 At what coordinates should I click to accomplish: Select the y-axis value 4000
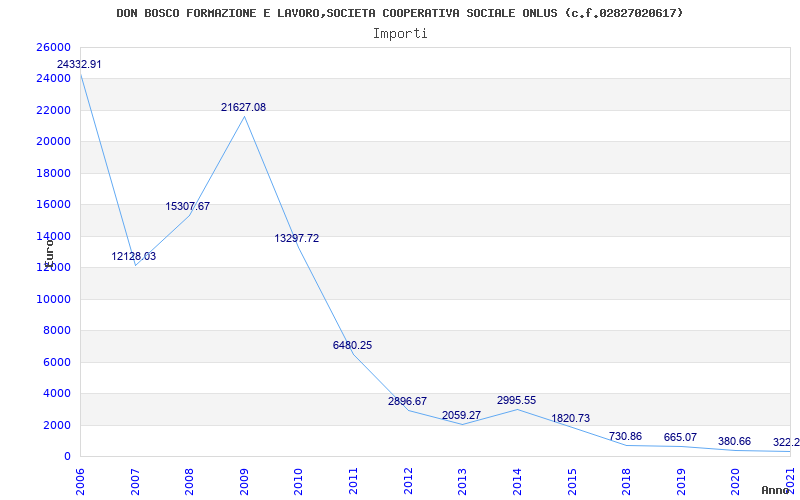pyautogui.click(x=56, y=393)
